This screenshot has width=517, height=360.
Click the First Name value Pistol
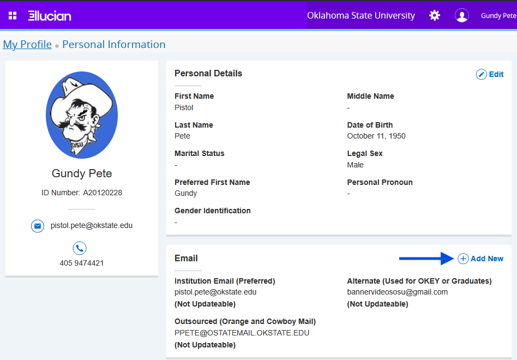tap(184, 108)
